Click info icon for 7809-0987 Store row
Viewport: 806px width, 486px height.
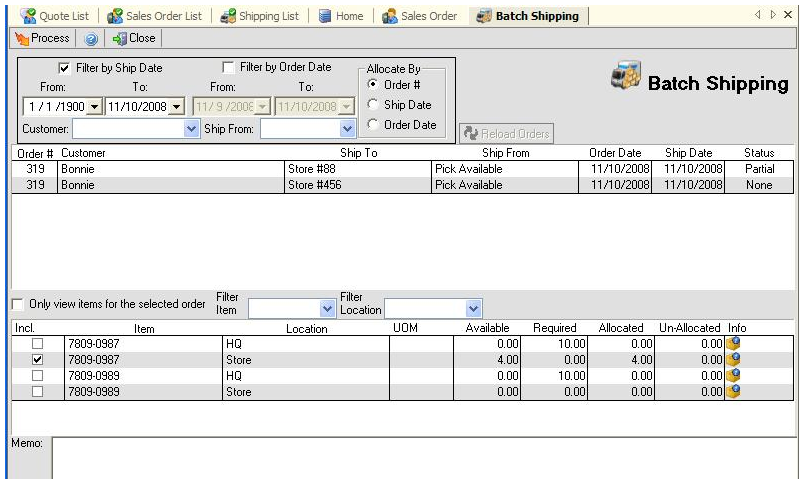[735, 359]
